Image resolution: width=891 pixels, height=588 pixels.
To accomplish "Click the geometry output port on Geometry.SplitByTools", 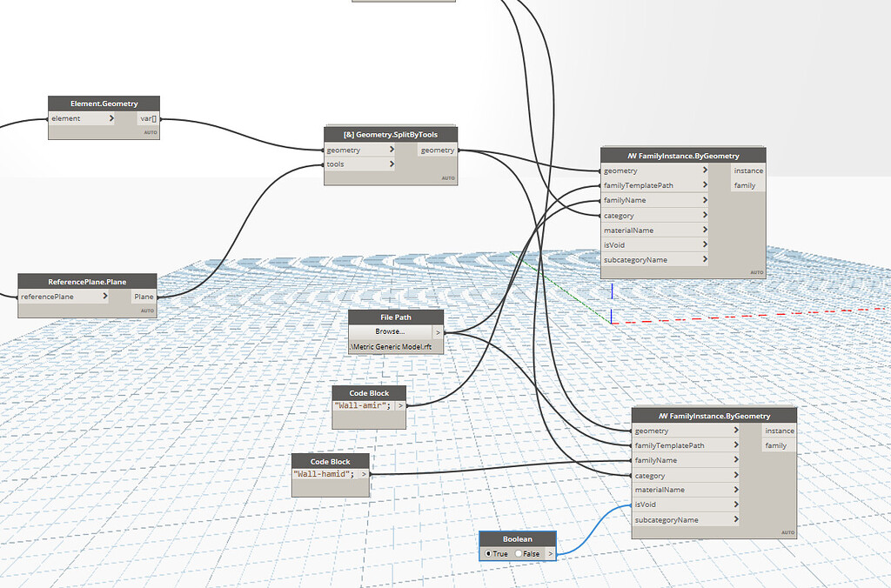I will point(435,150).
